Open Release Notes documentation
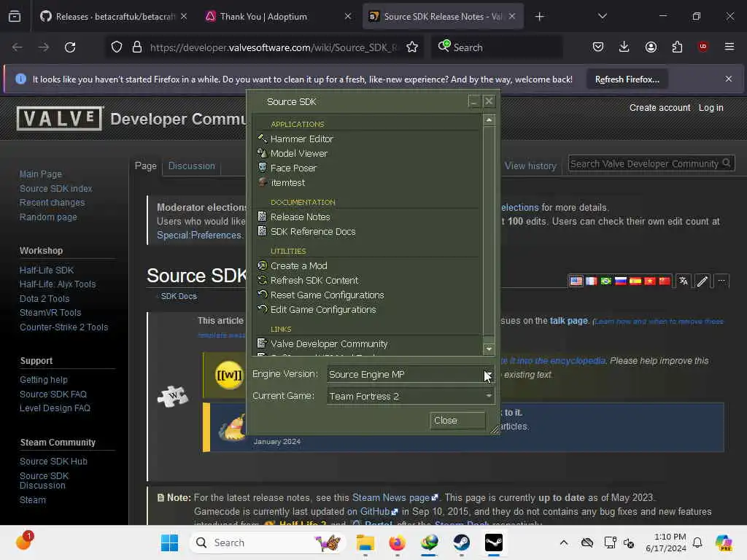Image resolution: width=747 pixels, height=560 pixels. 300,217
